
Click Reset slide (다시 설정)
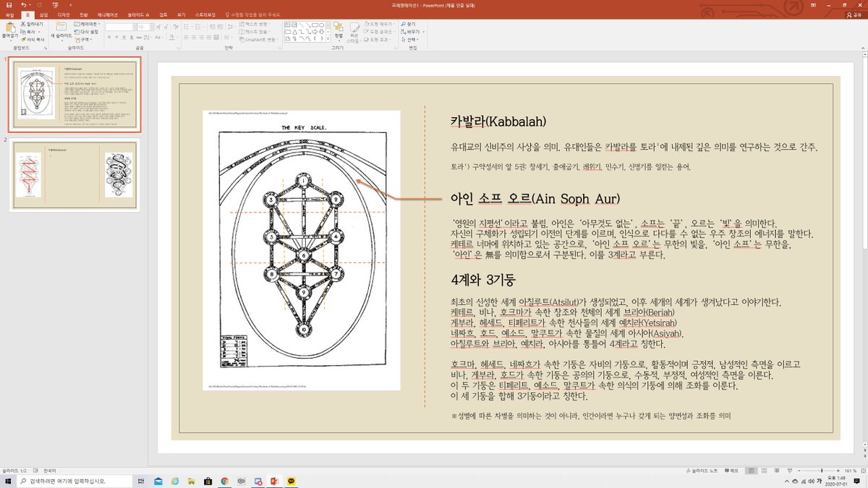point(88,32)
